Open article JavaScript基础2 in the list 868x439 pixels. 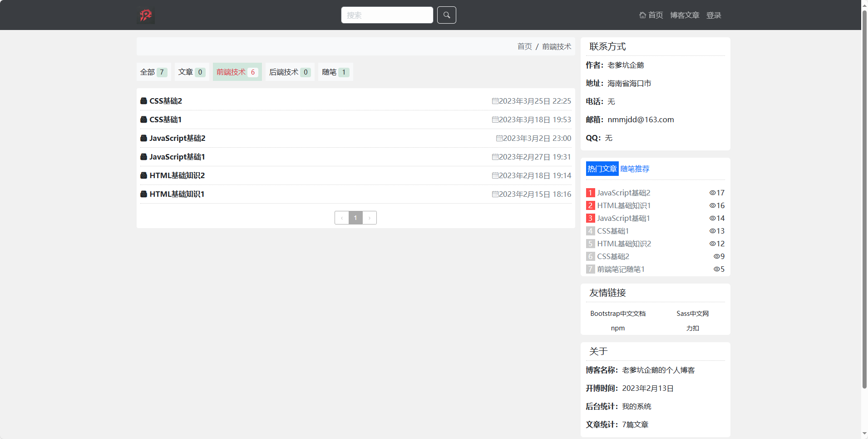(x=178, y=138)
